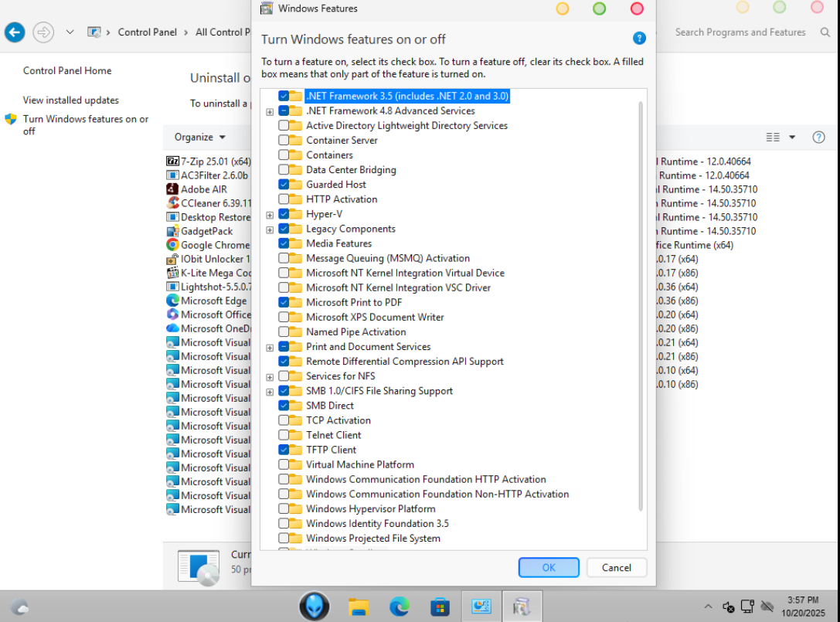The image size is (840, 622).
Task: Click Search Programs and Features field
Action: pos(740,32)
